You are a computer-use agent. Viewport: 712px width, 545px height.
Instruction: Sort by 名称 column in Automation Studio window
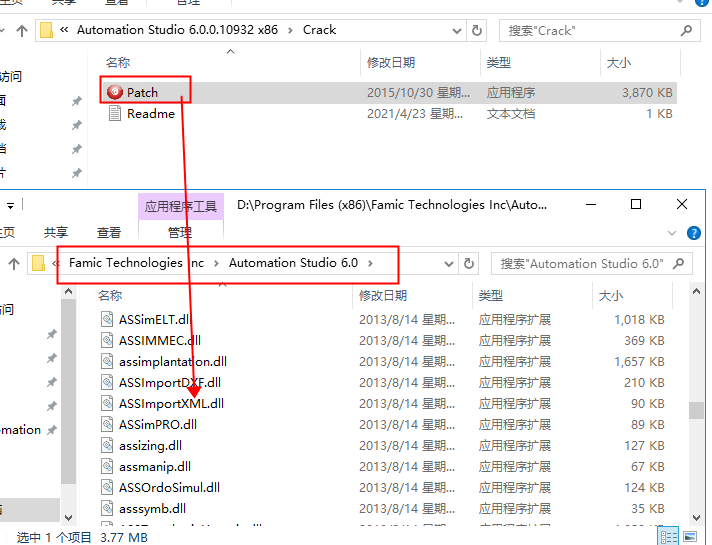tap(110, 296)
